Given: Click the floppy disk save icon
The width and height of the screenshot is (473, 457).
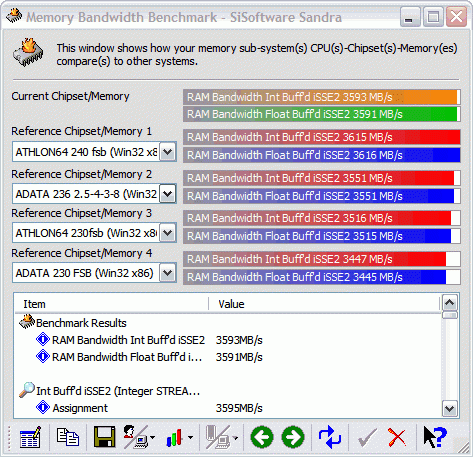Looking at the screenshot, I should [x=105, y=437].
